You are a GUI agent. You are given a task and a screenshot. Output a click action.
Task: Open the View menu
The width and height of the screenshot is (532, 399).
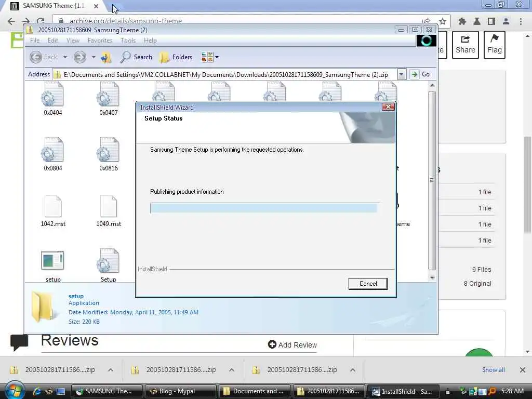73,41
